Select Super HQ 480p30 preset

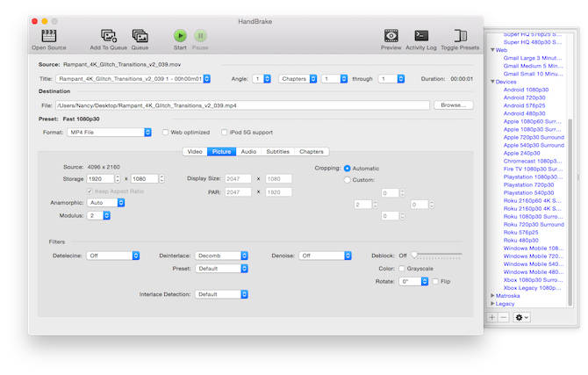click(533, 42)
